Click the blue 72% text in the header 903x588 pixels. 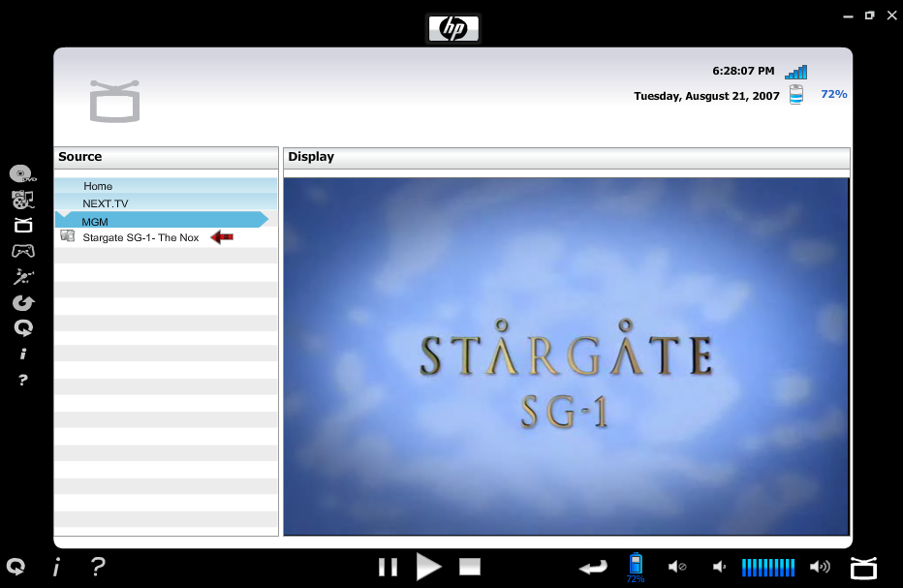833,94
